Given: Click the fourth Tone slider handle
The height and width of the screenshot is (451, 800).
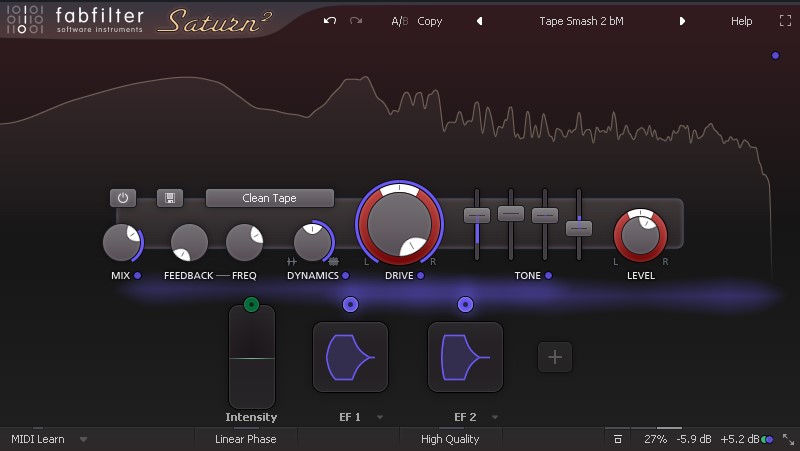Looking at the screenshot, I should [579, 228].
